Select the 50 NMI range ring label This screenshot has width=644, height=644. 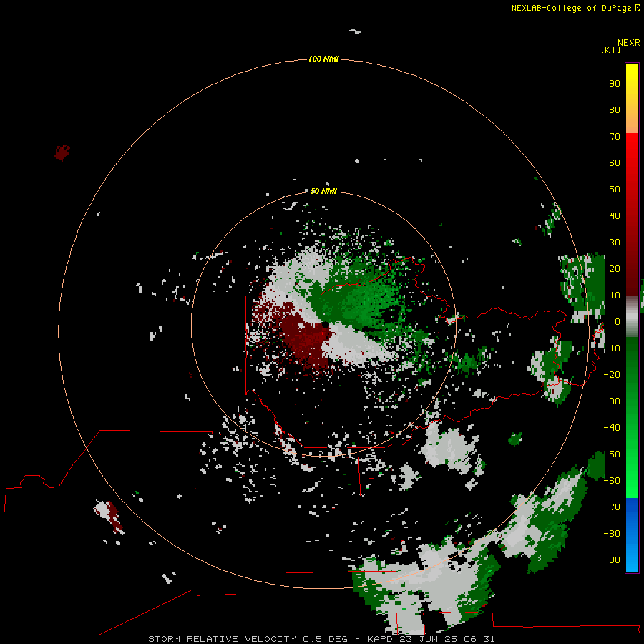323,191
